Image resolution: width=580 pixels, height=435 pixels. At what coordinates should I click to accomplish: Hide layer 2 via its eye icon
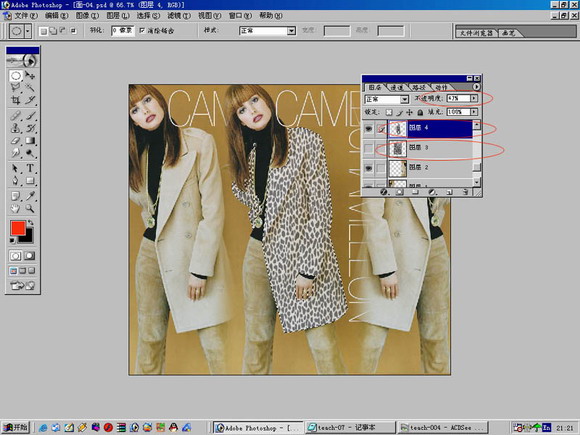tap(368, 168)
